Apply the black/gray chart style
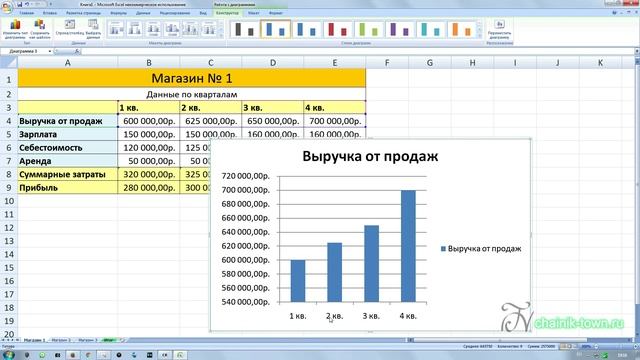The image size is (640, 360). 244,29
